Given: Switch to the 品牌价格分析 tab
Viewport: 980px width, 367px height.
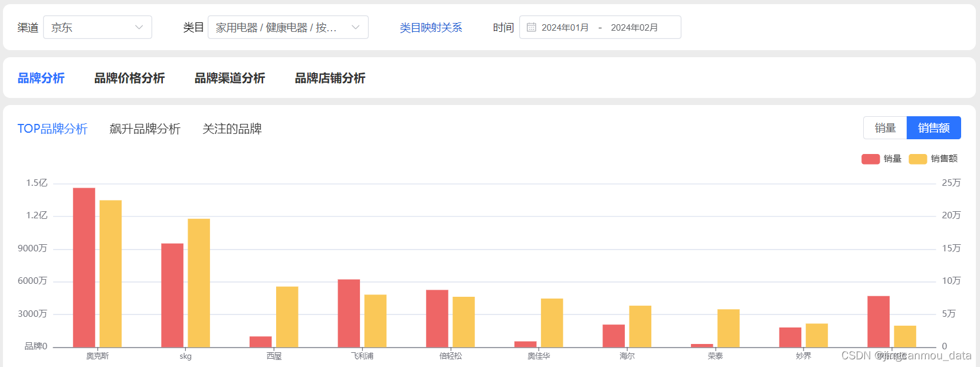Looking at the screenshot, I should [x=129, y=78].
